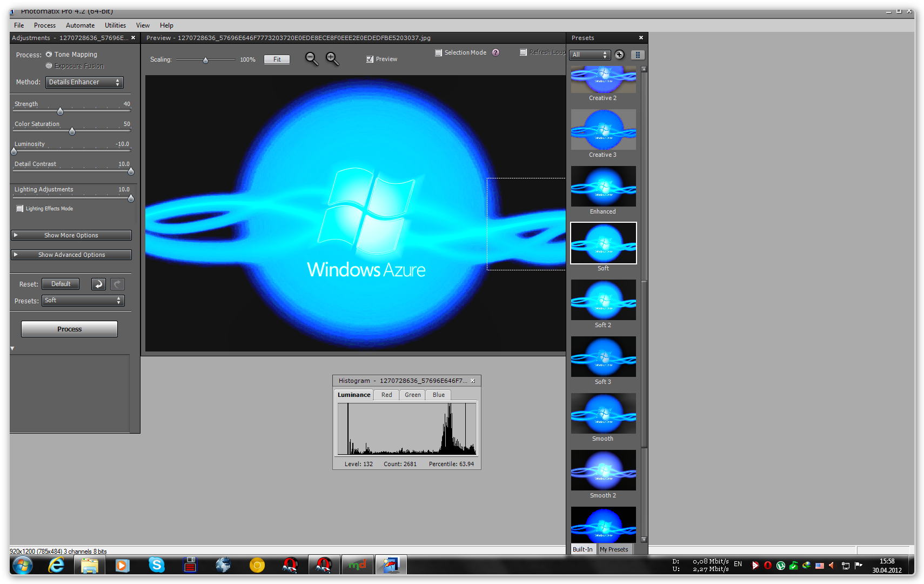
Task: Switch to Photomatix taskbar icon
Action: [x=391, y=566]
